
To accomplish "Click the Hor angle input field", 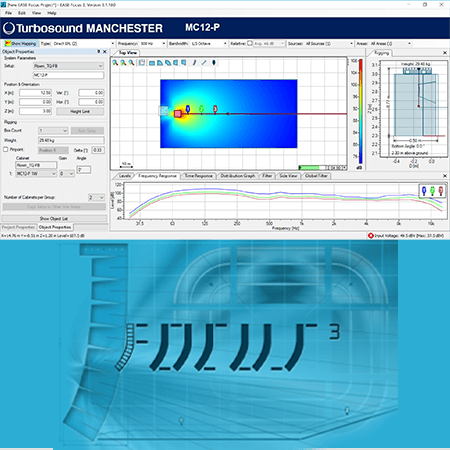I will pos(91,102).
